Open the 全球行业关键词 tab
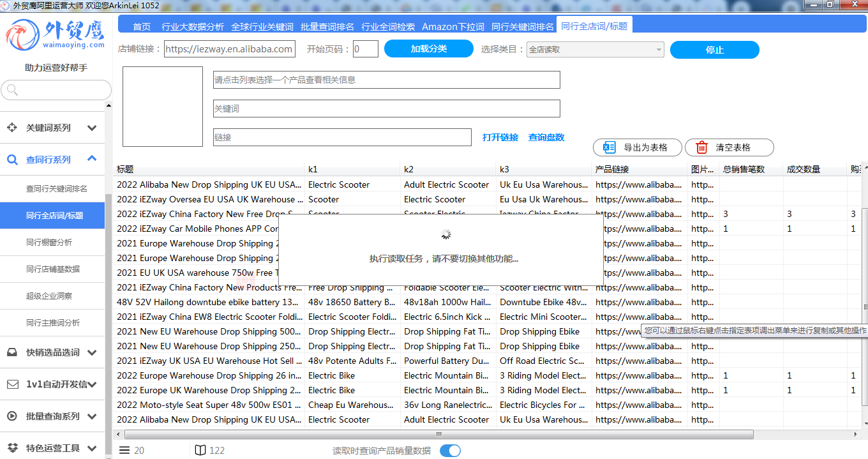868x459 pixels. pyautogui.click(x=262, y=27)
